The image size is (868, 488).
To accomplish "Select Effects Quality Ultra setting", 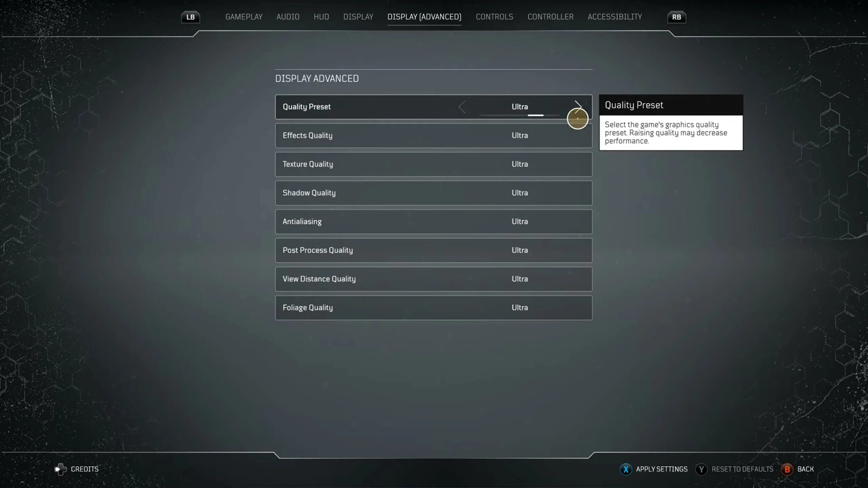I will pos(519,135).
